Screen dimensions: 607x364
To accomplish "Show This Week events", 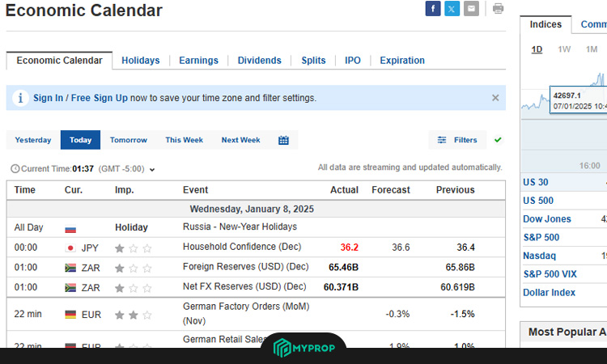I will (x=185, y=140).
